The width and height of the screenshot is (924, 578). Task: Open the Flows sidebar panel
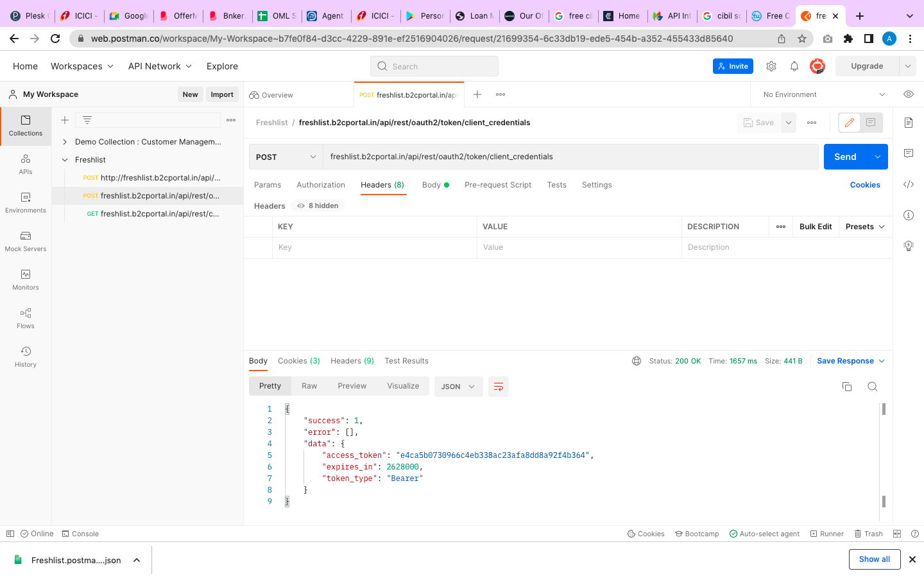[26, 319]
